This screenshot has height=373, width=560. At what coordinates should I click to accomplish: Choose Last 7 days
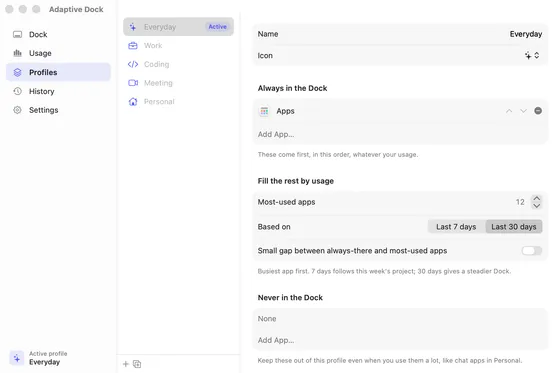tap(456, 227)
